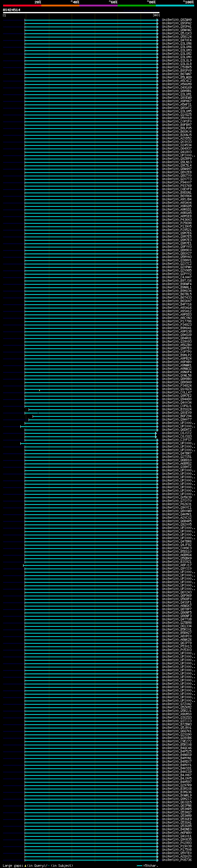This screenshot has width=197, height=868.
Task: Open hit UniRef100_Q5J1K3
Action: 177,33
